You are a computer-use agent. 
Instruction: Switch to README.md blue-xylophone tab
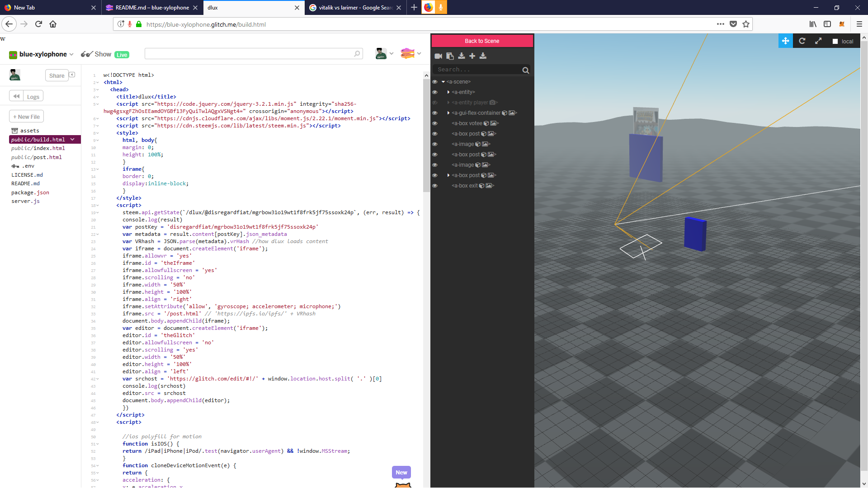coord(152,8)
